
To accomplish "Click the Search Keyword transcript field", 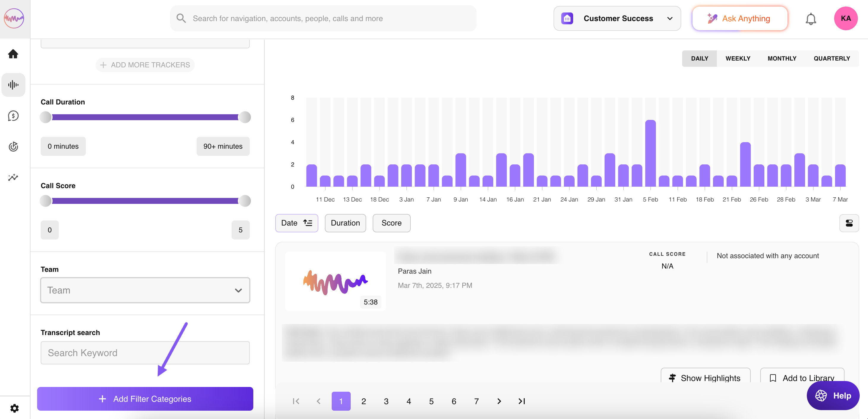I will tap(145, 353).
